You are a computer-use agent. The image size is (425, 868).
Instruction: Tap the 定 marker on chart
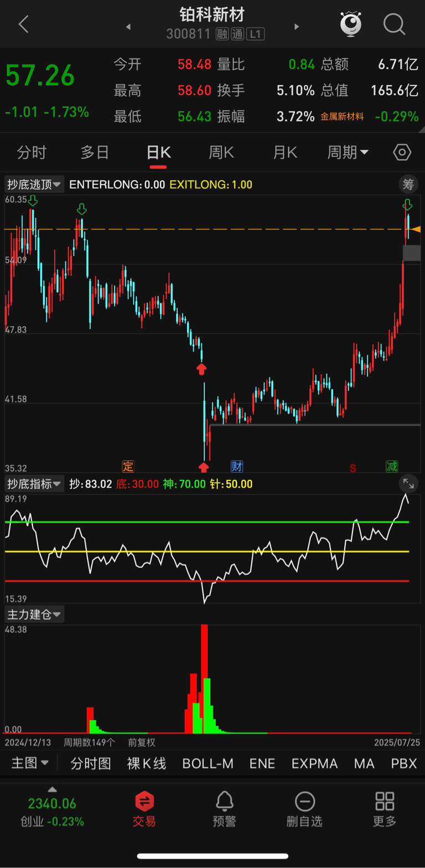point(128,466)
